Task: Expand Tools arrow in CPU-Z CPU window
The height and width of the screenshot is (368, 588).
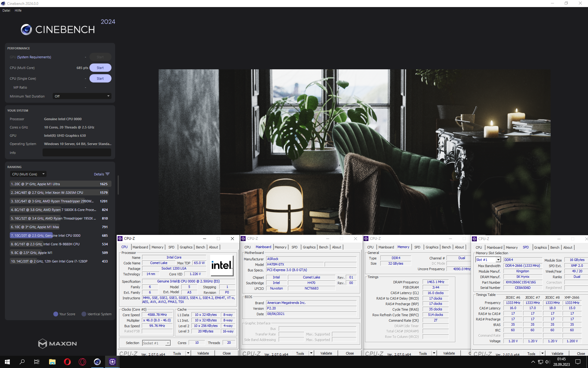Action: (188, 353)
